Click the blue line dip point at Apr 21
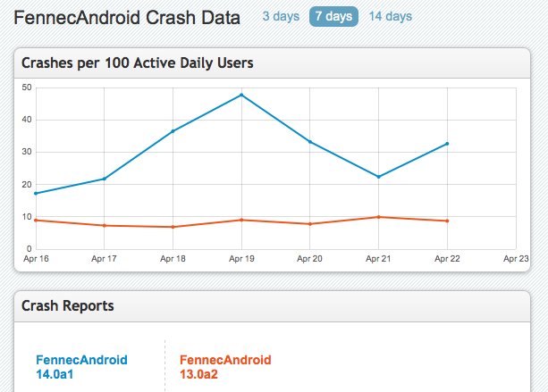 378,177
